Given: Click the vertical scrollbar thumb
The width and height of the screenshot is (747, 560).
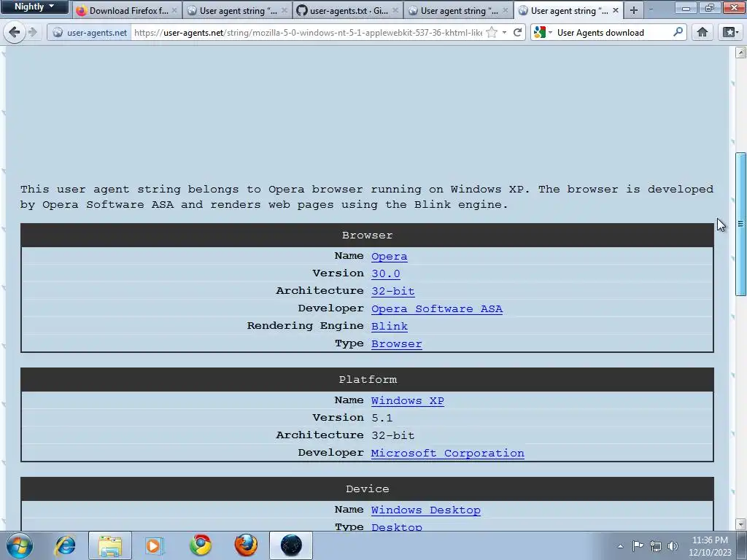Looking at the screenshot, I should [x=741, y=224].
